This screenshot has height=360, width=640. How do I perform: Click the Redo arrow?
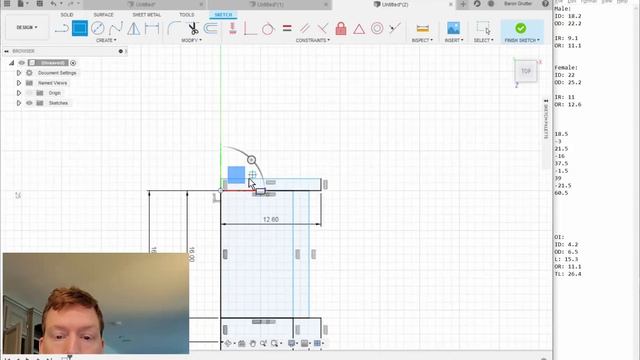[71, 4]
